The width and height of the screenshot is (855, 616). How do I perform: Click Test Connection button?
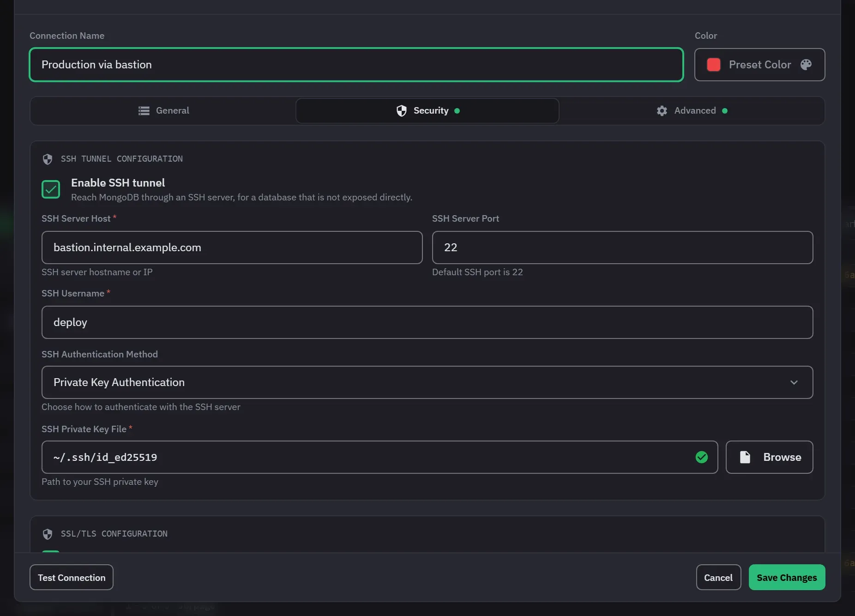coord(72,577)
